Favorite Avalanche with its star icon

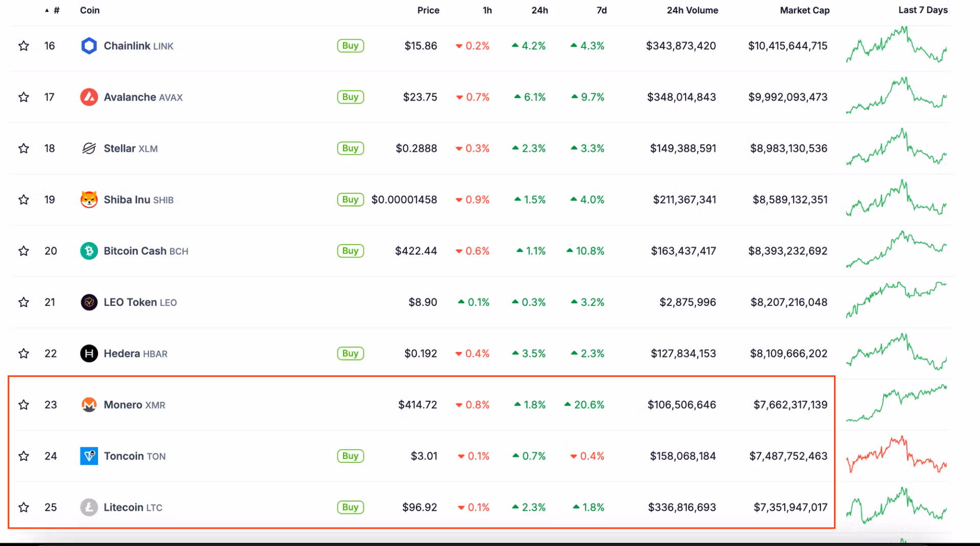point(23,97)
